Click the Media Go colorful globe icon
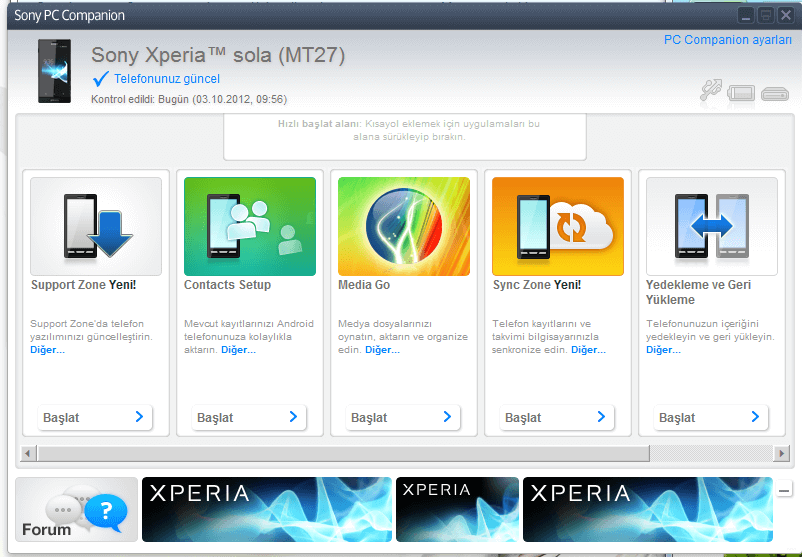This screenshot has height=557, width=802. tap(404, 226)
